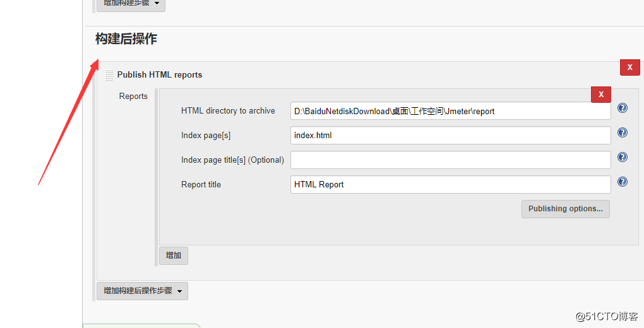Open help for HTML directory to archive
Viewport: 644px width, 328px height.
[623, 108]
